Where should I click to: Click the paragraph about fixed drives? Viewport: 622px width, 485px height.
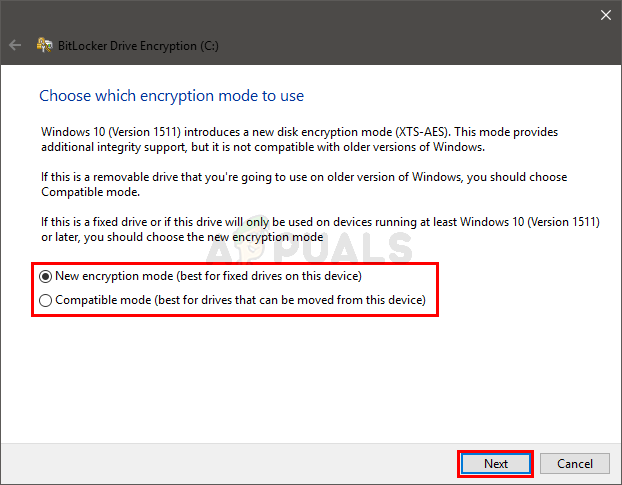[x=300, y=229]
